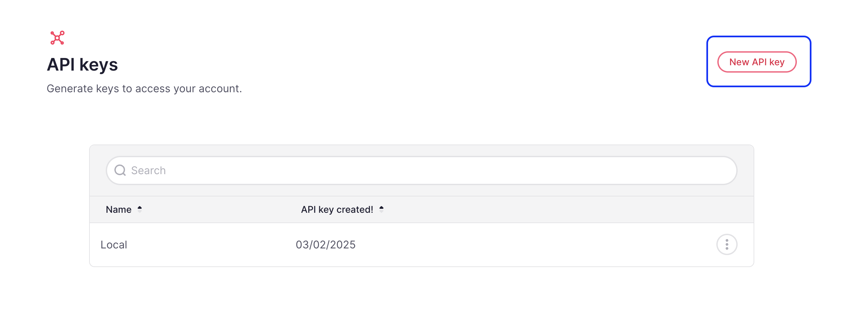Select the app logo above API keys heading
This screenshot has width=868, height=319.
[x=57, y=38]
